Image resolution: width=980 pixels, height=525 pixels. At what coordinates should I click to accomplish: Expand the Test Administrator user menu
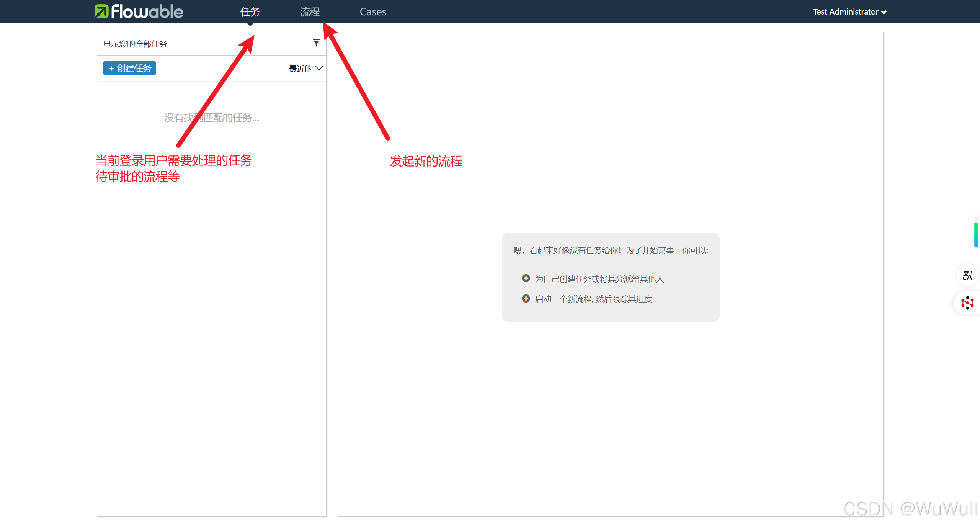846,12
